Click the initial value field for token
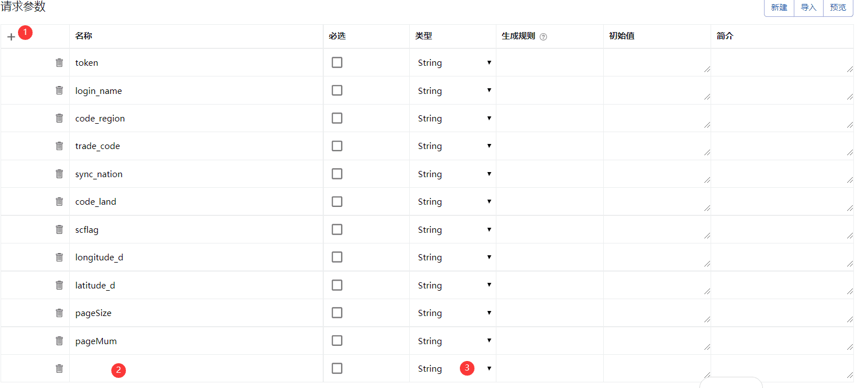The image size is (868, 388). [x=656, y=62]
